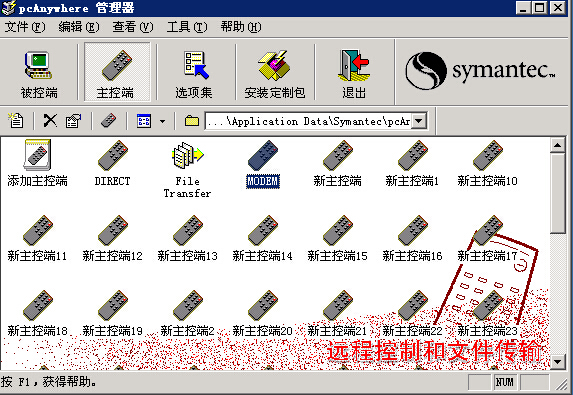Click the Symantec logo

pyautogui.click(x=481, y=71)
